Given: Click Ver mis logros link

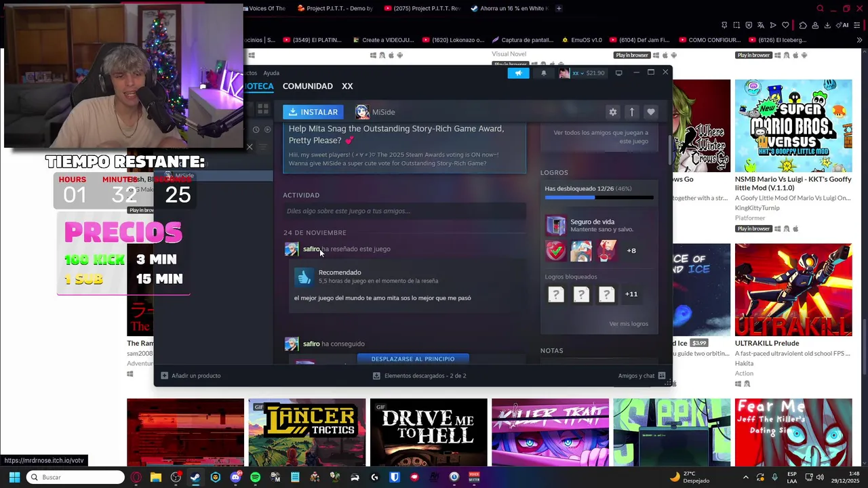Looking at the screenshot, I should (x=629, y=324).
